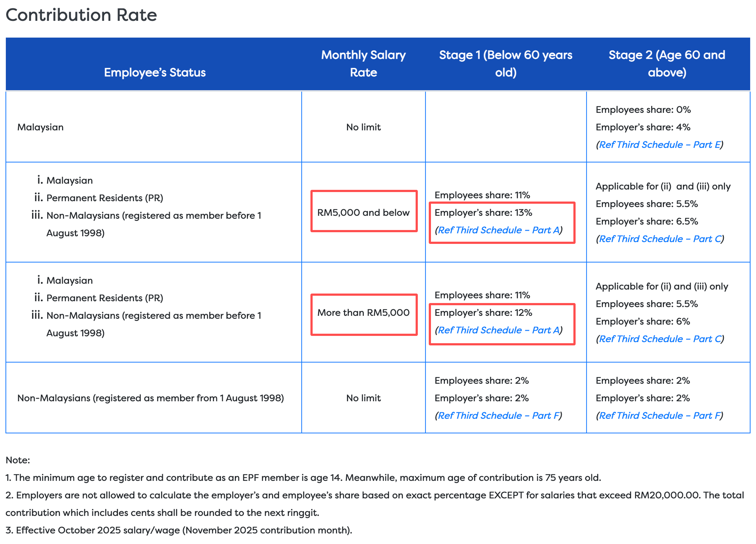Click the highlighted More than RM5,000 cell

click(x=363, y=313)
